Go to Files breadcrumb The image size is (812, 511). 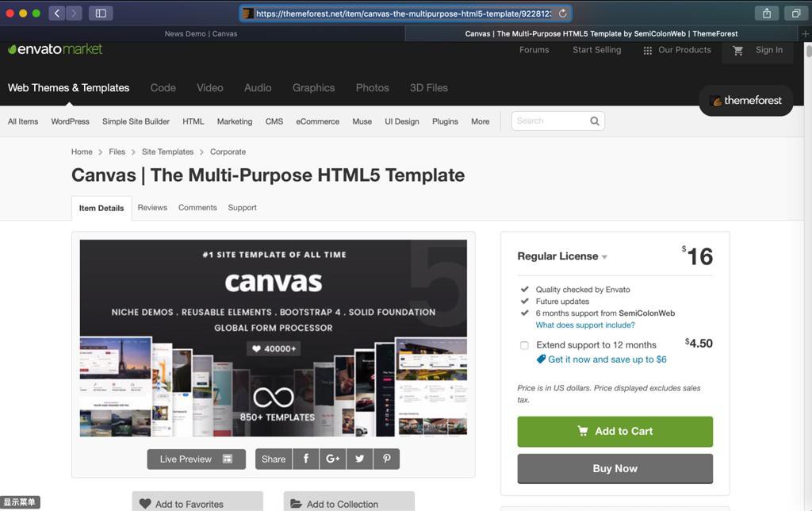click(117, 152)
